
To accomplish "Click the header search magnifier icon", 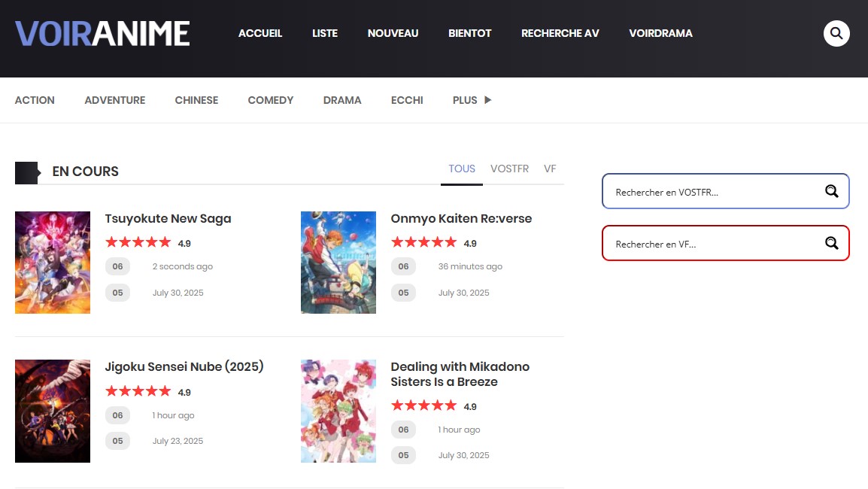I will pos(836,33).
